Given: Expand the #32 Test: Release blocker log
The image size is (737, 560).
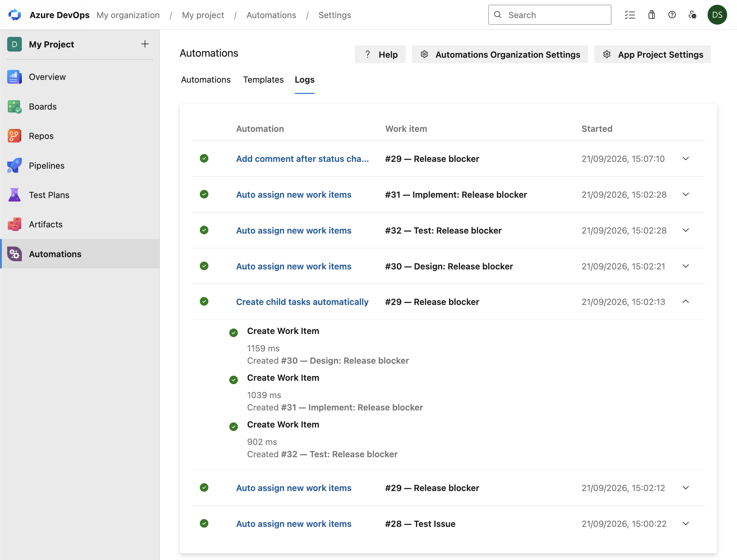Looking at the screenshot, I should pos(685,230).
